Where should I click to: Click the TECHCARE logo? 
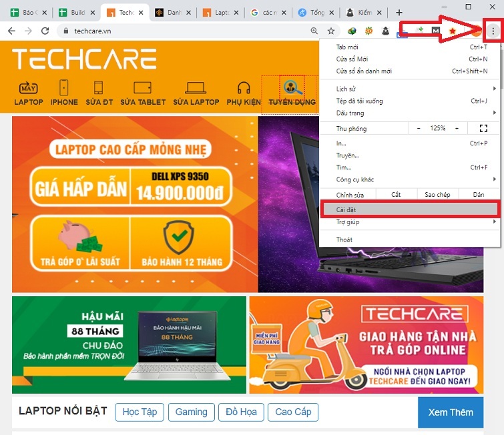(x=85, y=59)
